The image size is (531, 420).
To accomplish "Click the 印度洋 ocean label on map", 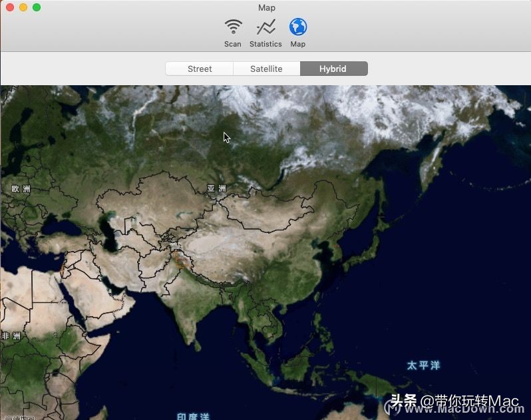I will 193,416.
